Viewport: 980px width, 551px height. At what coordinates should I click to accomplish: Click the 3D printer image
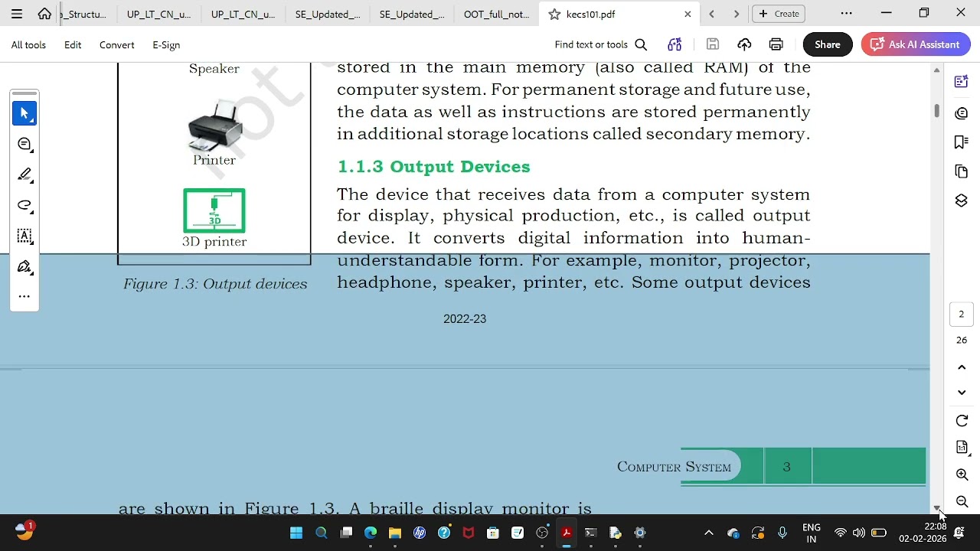point(214,210)
